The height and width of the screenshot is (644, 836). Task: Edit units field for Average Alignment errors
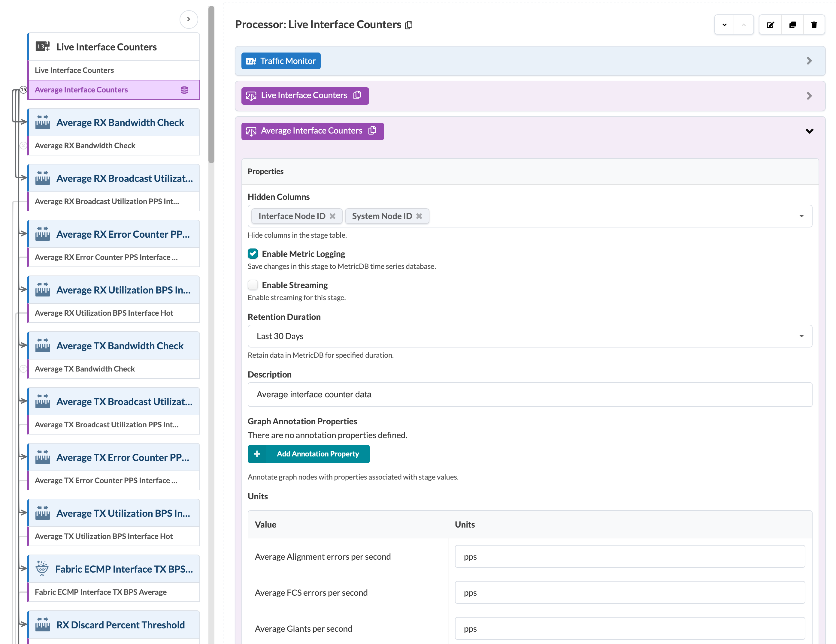tap(630, 557)
